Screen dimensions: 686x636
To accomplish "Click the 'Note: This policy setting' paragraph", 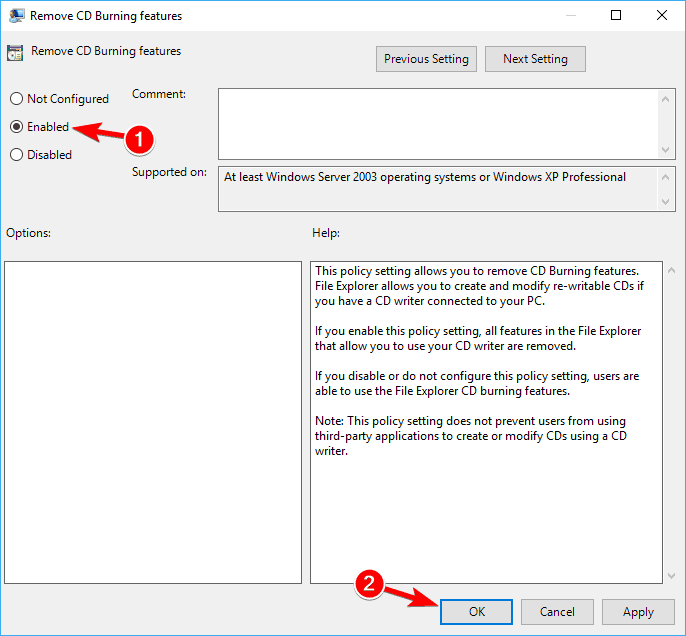I will [x=471, y=436].
